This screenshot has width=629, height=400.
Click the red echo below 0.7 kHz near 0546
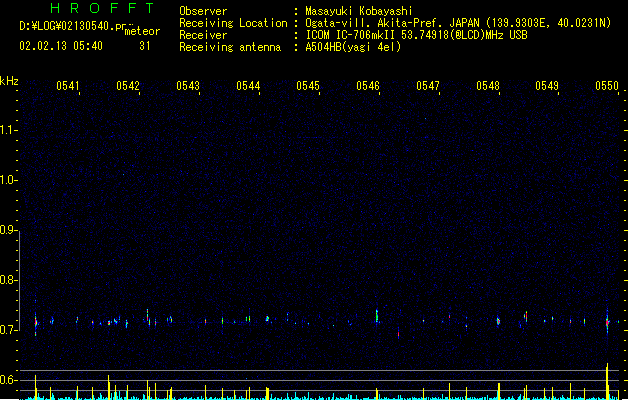click(398, 333)
